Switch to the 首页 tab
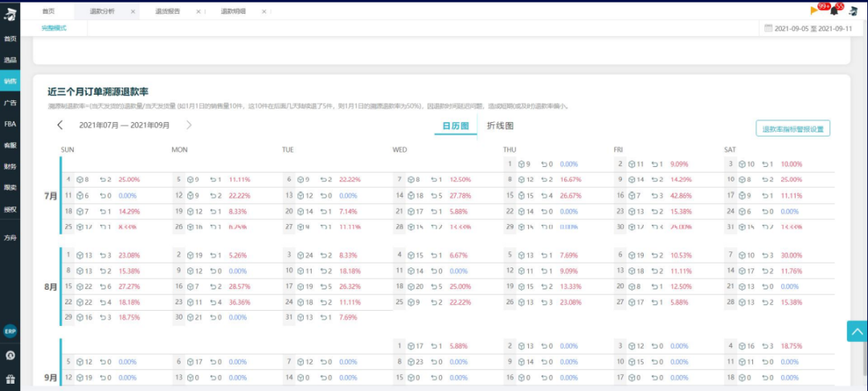 pyautogui.click(x=49, y=11)
